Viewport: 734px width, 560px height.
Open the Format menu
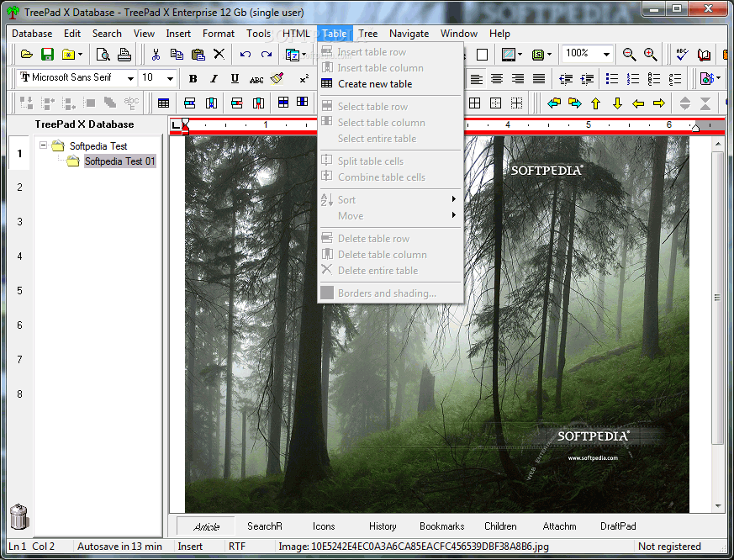218,34
